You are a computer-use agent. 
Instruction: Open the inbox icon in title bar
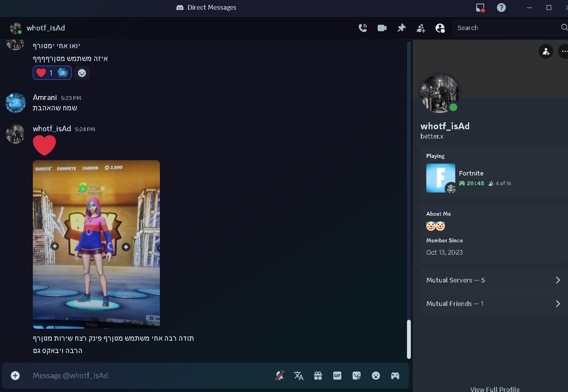(x=480, y=7)
